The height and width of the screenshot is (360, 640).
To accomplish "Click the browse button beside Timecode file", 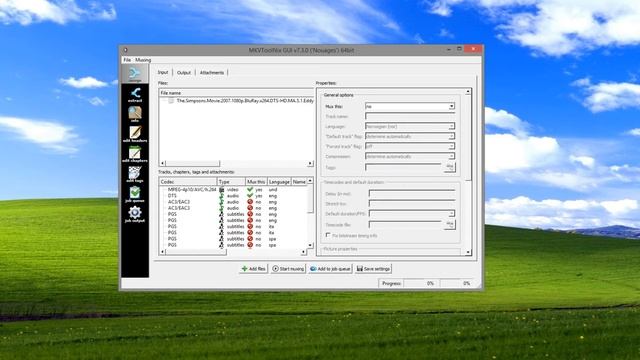I will click(x=450, y=224).
